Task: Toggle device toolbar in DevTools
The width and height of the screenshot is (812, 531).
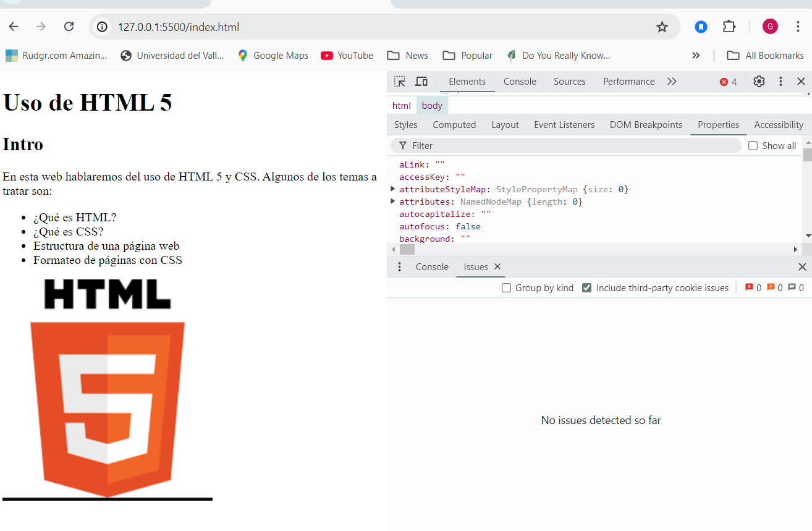Action: (x=421, y=82)
